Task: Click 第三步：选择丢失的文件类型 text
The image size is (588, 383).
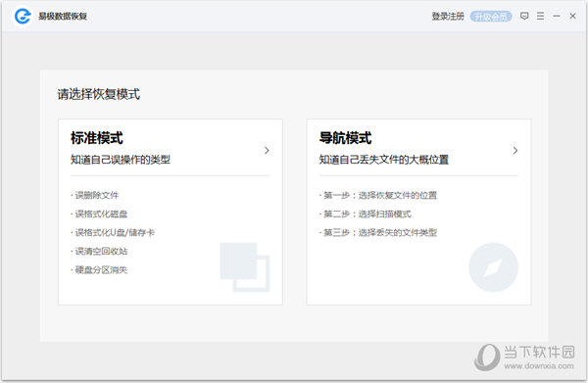Action: coord(380,233)
